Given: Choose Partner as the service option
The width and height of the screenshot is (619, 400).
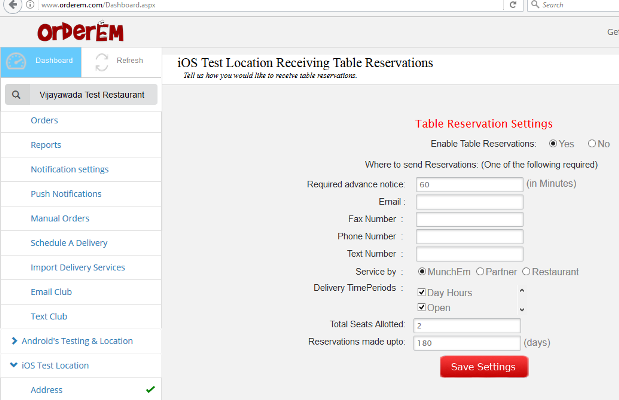Looking at the screenshot, I should [481, 272].
